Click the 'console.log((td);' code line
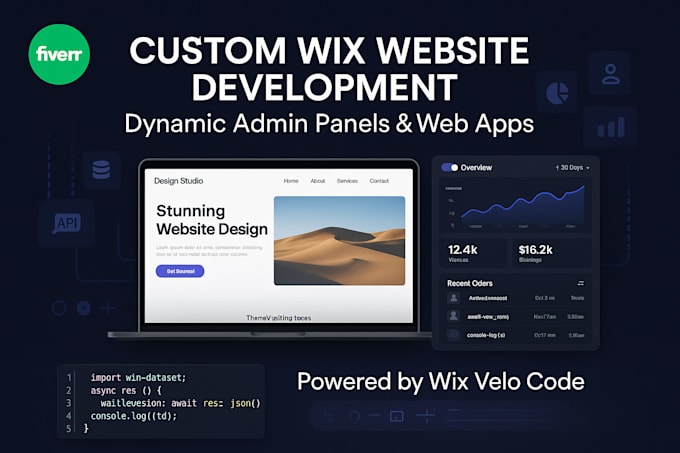Viewport: 680px width, 453px height. 134,416
